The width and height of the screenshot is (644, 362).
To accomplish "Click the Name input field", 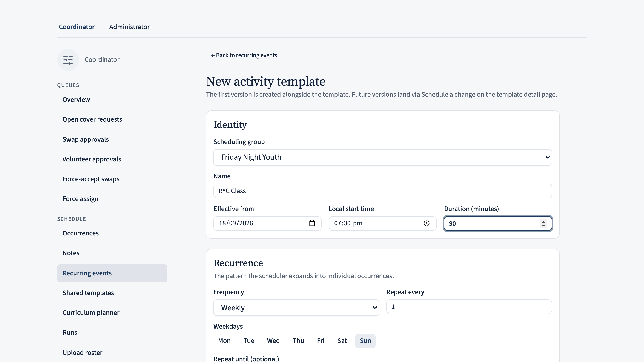I will (382, 191).
